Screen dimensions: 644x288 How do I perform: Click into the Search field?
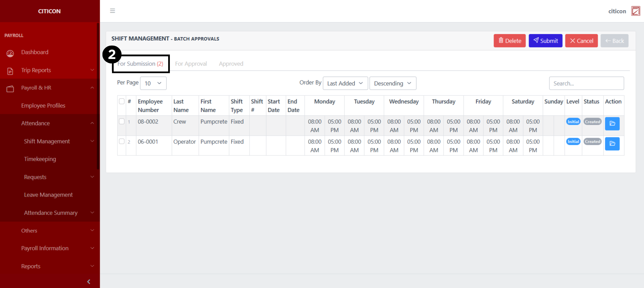(586, 83)
